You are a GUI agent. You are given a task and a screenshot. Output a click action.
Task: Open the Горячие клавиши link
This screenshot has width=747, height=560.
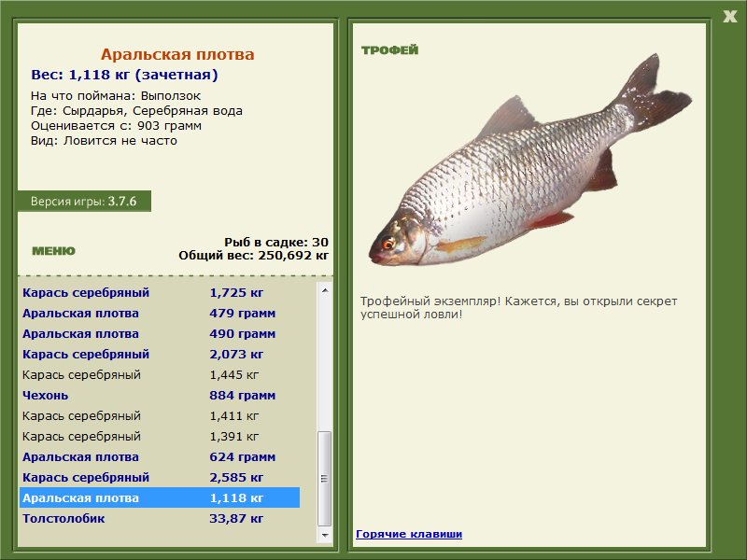tap(409, 534)
